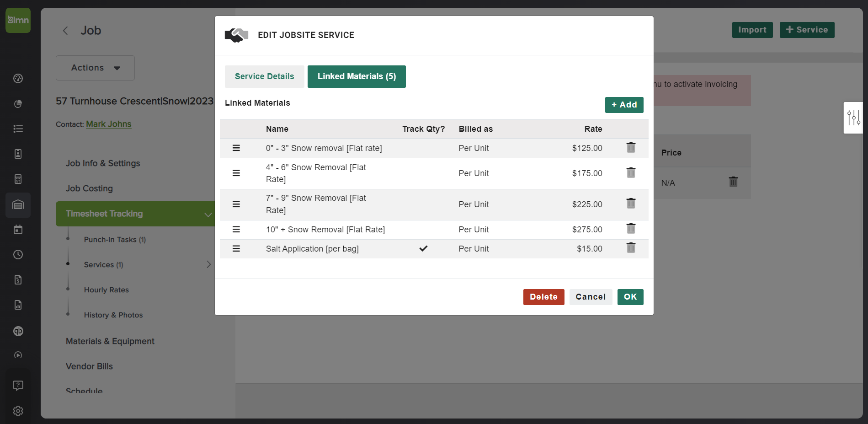
Task: Delete the N/A price row in background
Action: [733, 182]
